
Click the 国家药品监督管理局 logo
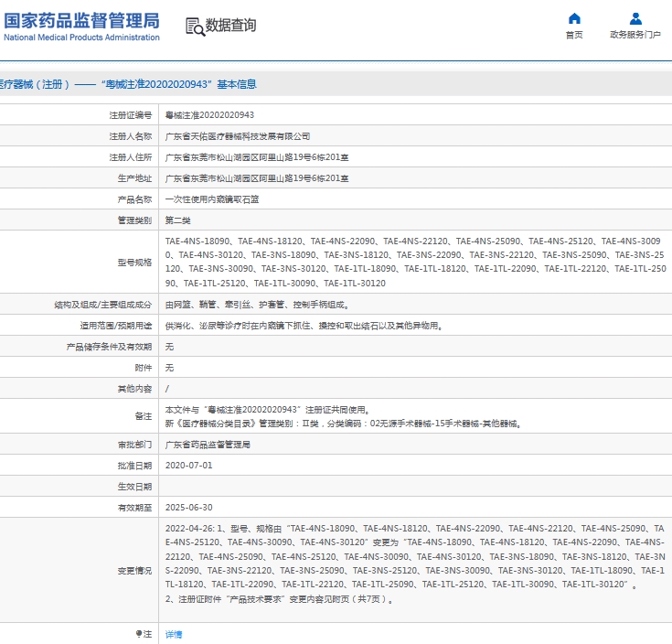(81, 27)
